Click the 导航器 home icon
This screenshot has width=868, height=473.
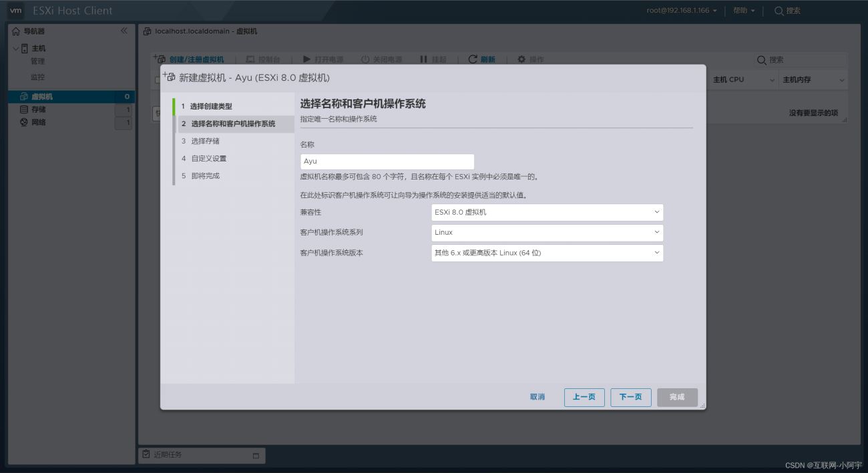16,31
